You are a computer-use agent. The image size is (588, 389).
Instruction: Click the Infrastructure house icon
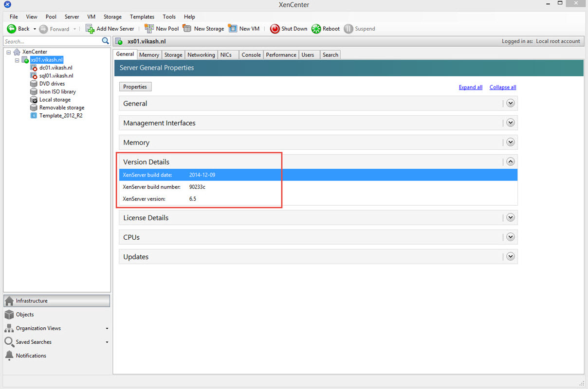point(9,301)
